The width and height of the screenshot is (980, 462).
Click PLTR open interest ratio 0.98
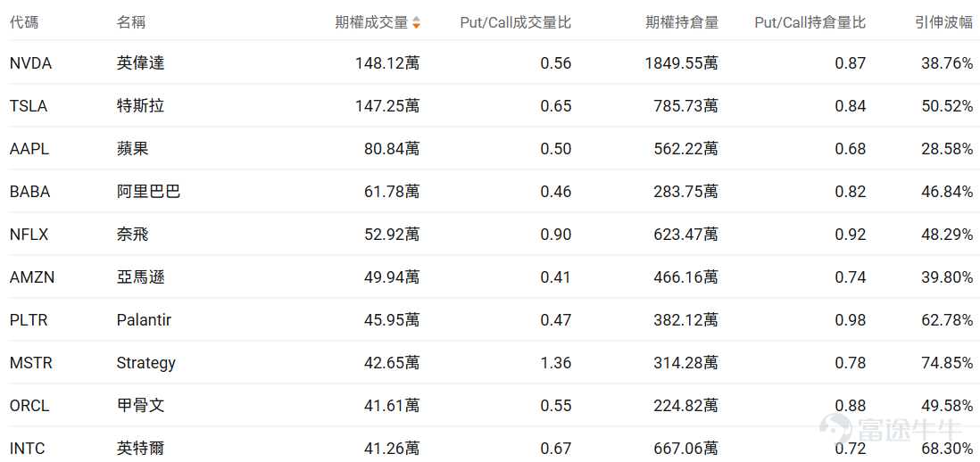tap(851, 320)
